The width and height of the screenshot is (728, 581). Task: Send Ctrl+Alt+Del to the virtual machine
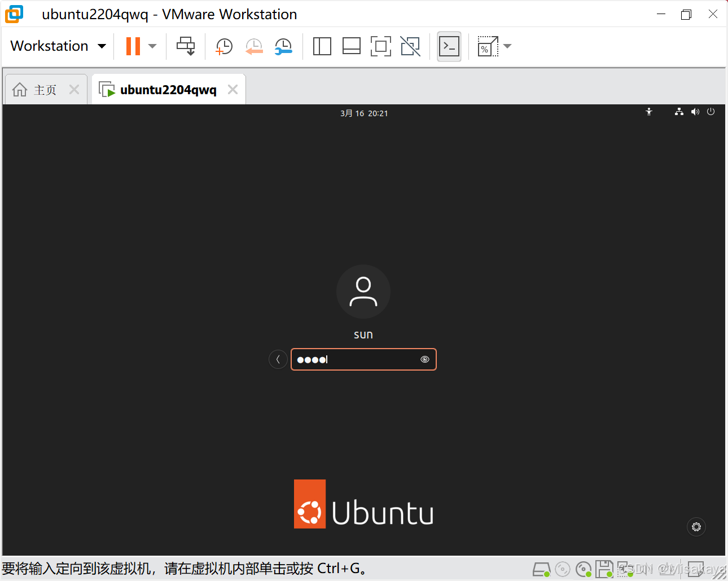(x=186, y=46)
